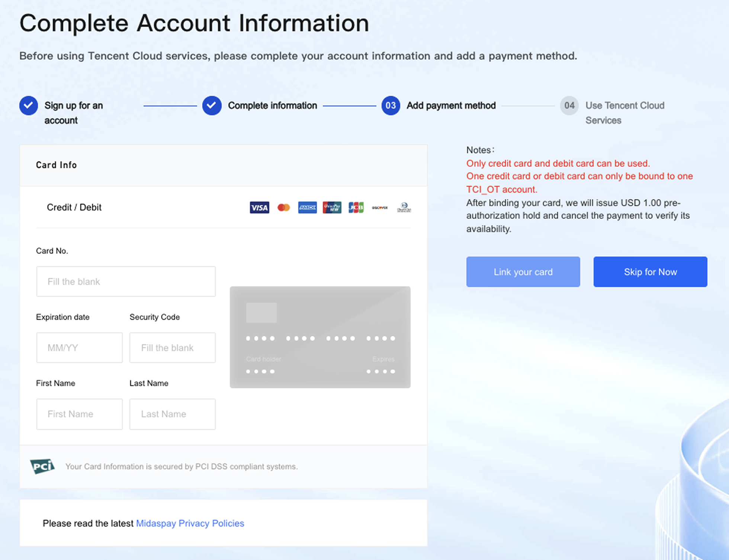The image size is (729, 560).
Task: Click the Visa card logo
Action: 259,207
